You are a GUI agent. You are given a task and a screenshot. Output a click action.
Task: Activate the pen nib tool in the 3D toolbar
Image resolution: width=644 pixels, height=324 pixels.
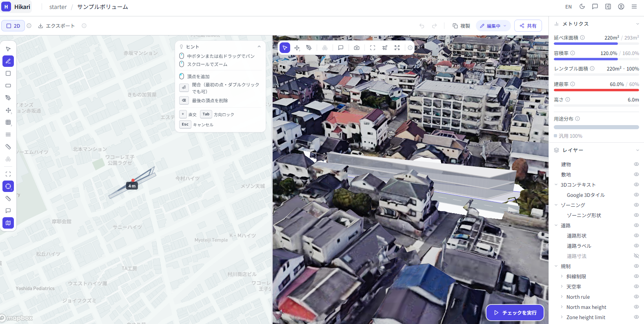(309, 48)
